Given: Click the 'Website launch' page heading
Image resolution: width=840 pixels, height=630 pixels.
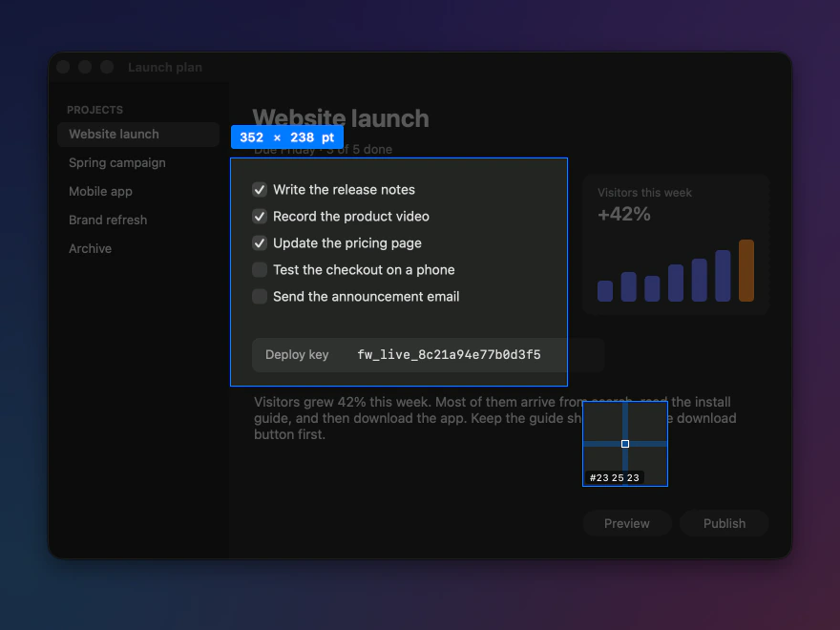Looking at the screenshot, I should coord(341,118).
